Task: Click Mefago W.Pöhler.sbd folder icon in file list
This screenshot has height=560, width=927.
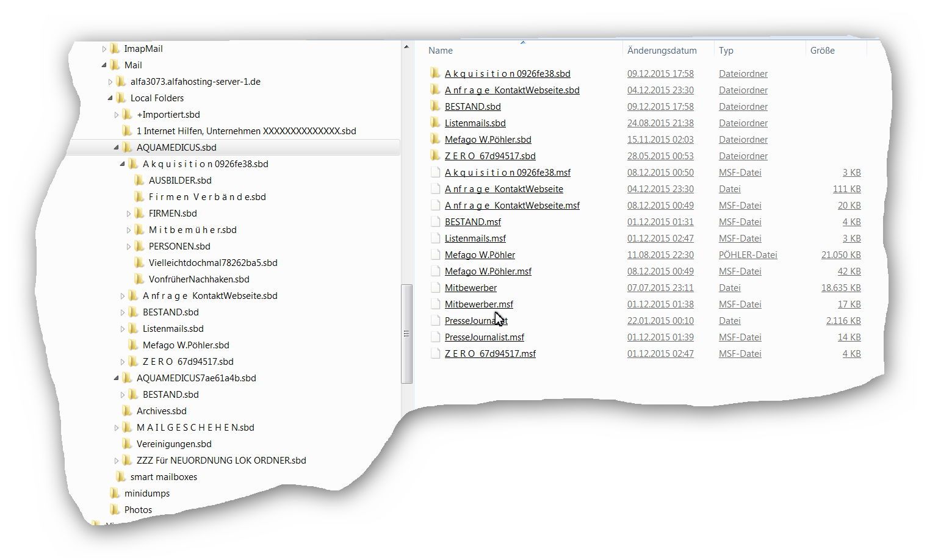Action: pos(435,139)
